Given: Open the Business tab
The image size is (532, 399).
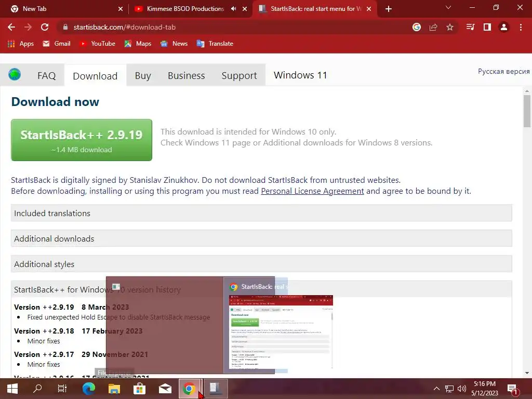Looking at the screenshot, I should click(187, 75).
